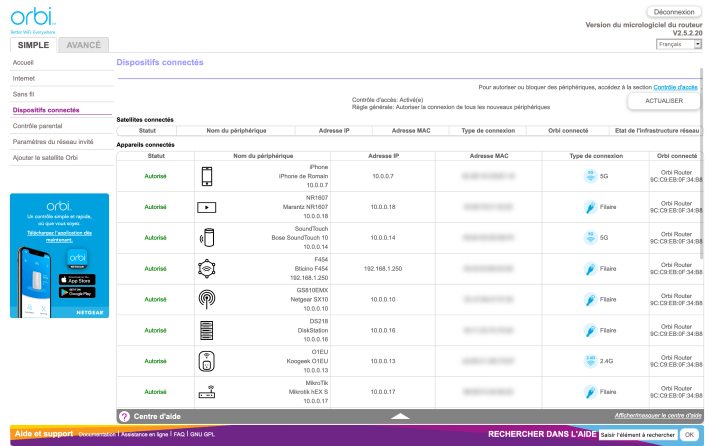Click the IP address 10.0.0.18 cell
Screen dimensions: 714x446
tap(383, 207)
